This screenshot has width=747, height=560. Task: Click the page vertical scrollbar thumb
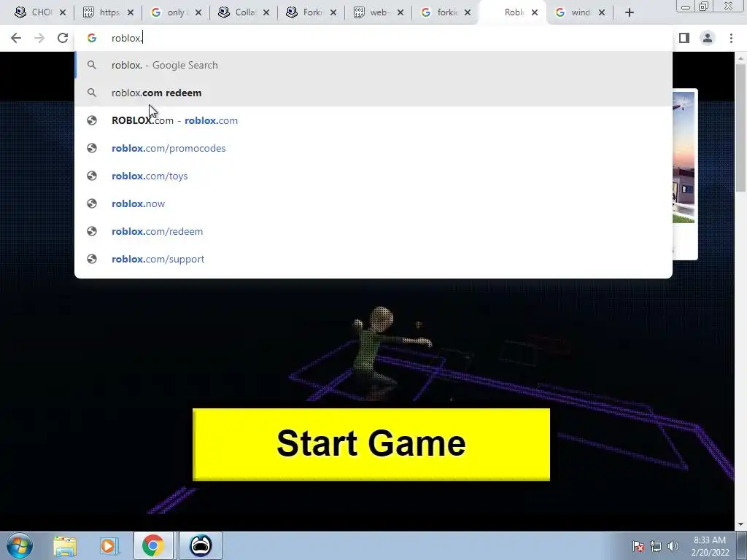[740, 128]
